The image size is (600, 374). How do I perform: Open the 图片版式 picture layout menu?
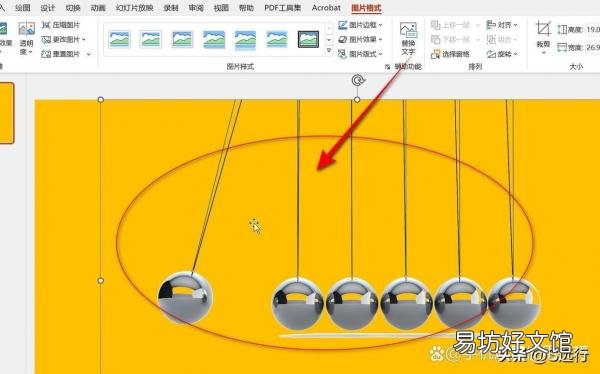[360, 54]
